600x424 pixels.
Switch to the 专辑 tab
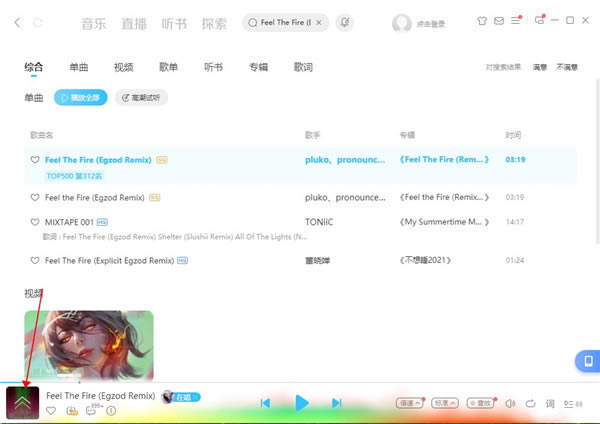pyautogui.click(x=258, y=67)
